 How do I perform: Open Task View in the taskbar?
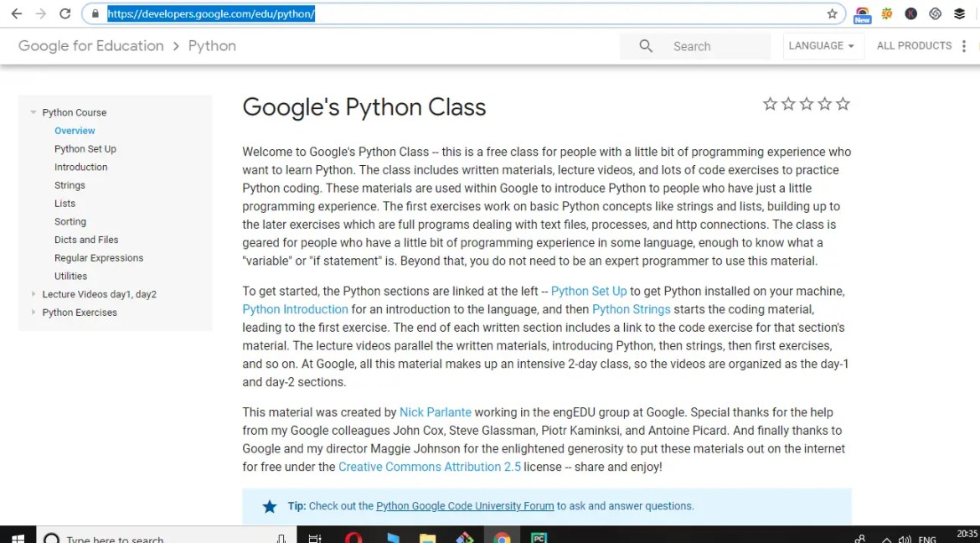coord(316,538)
